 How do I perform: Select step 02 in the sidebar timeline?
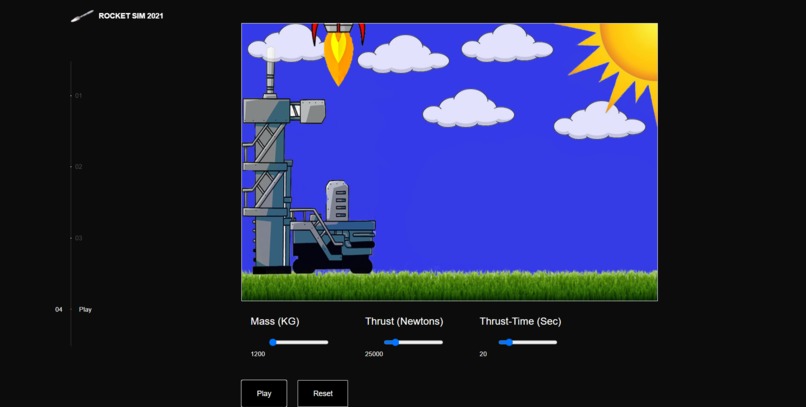click(78, 166)
